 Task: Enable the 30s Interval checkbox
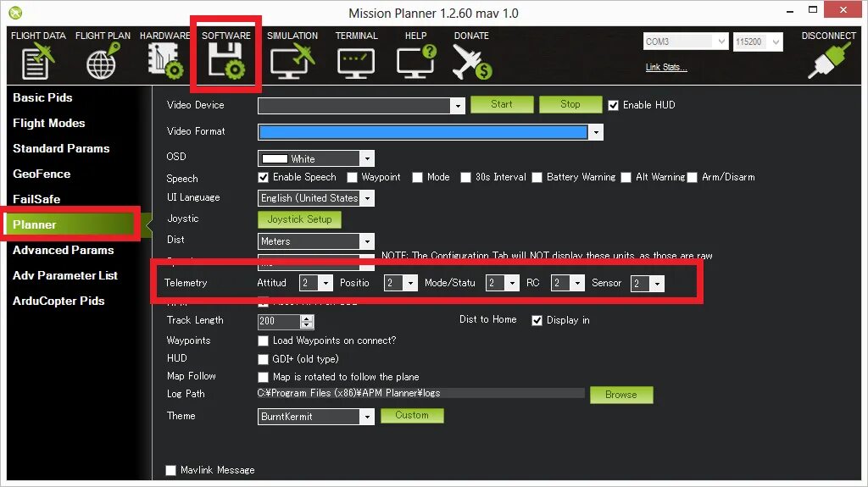coord(465,177)
